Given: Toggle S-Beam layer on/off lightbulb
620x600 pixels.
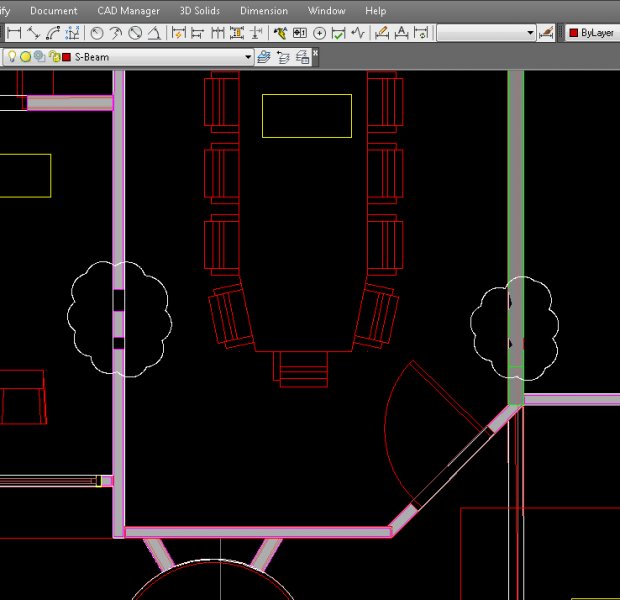Looking at the screenshot, I should (x=12, y=57).
